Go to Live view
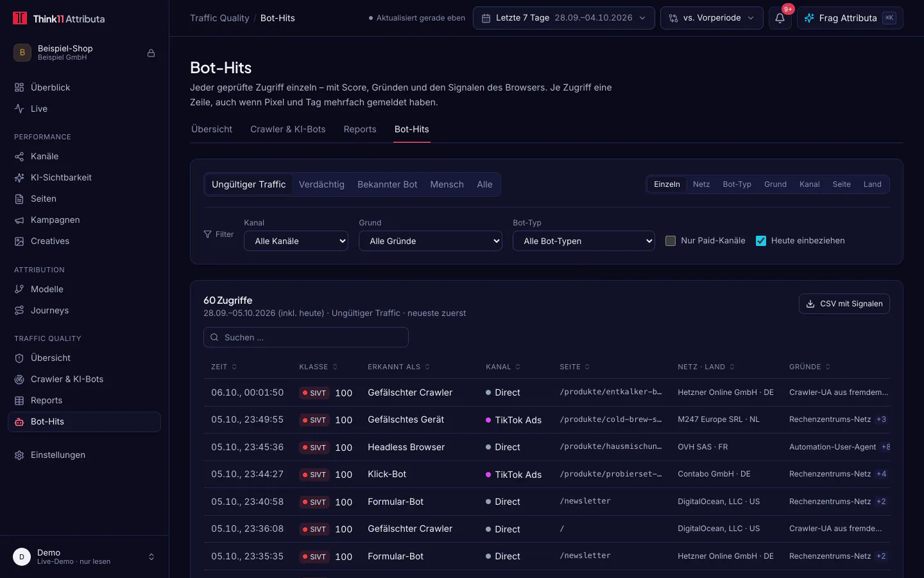Image resolution: width=924 pixels, height=578 pixels. (x=84, y=109)
